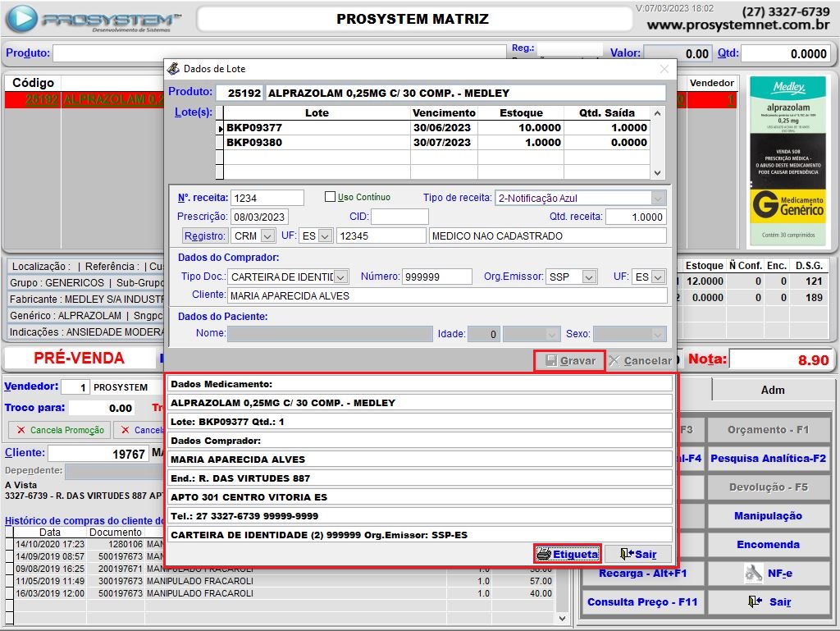Click the Gravar button
840x631 pixels.
click(x=569, y=361)
